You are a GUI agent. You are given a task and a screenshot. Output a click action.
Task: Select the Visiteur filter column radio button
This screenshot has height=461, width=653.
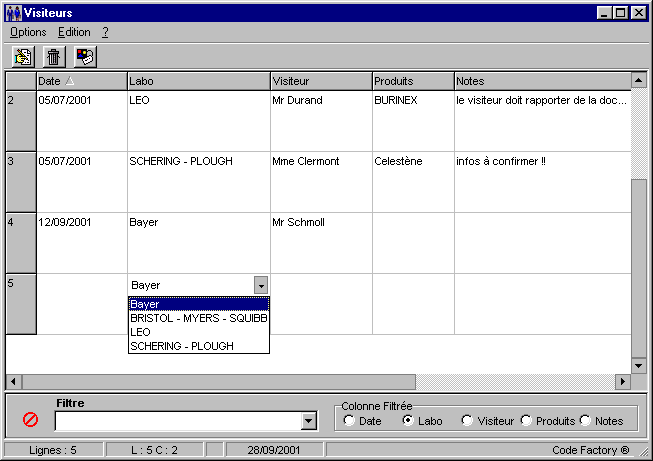pyautogui.click(x=467, y=421)
